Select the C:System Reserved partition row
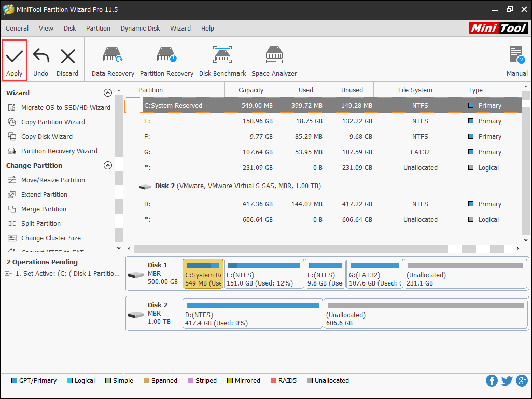This screenshot has width=532, height=399. tap(324, 105)
